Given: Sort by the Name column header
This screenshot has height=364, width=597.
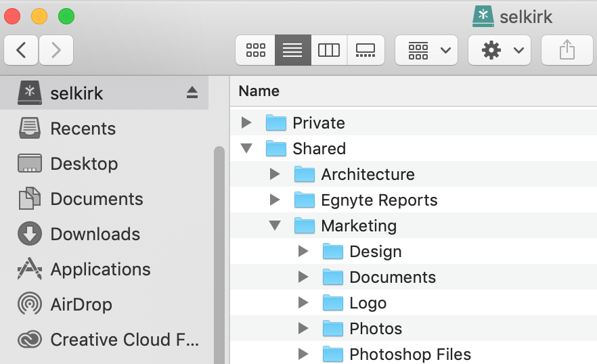Looking at the screenshot, I should [259, 91].
